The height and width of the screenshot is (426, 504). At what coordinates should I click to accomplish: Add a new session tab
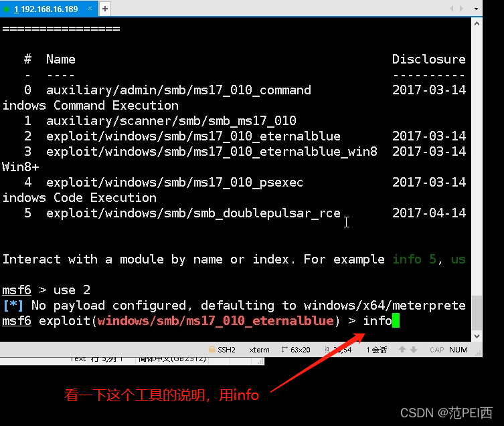pos(105,9)
